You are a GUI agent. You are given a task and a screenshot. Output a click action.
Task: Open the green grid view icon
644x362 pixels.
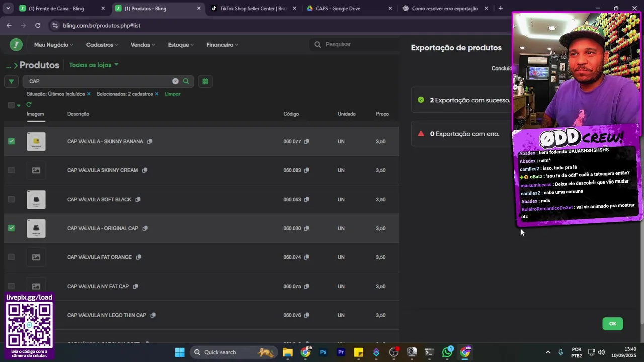click(205, 81)
